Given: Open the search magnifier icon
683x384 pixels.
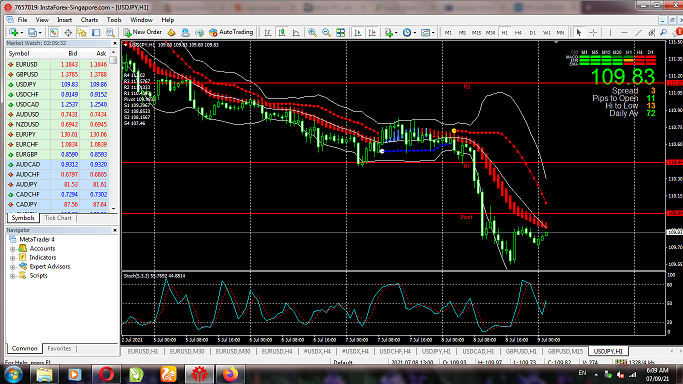Looking at the screenshot, I should (x=663, y=33).
